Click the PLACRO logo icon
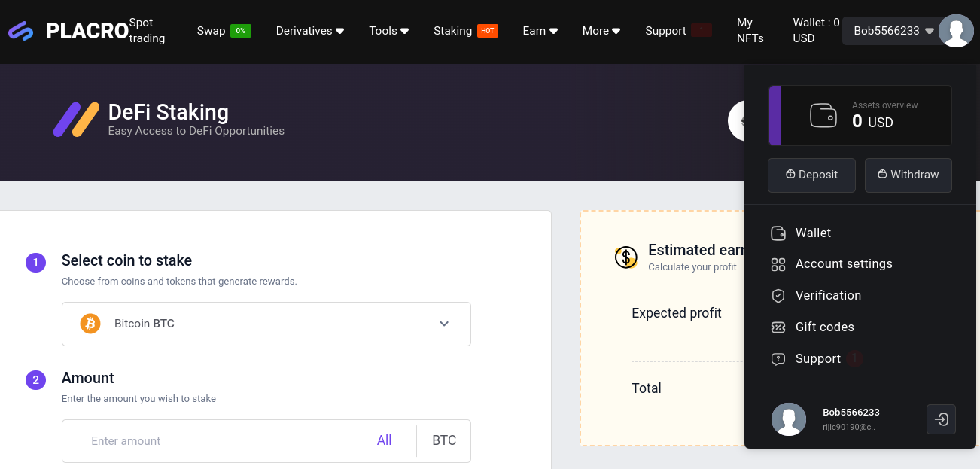This screenshot has height=469, width=980. point(21,31)
